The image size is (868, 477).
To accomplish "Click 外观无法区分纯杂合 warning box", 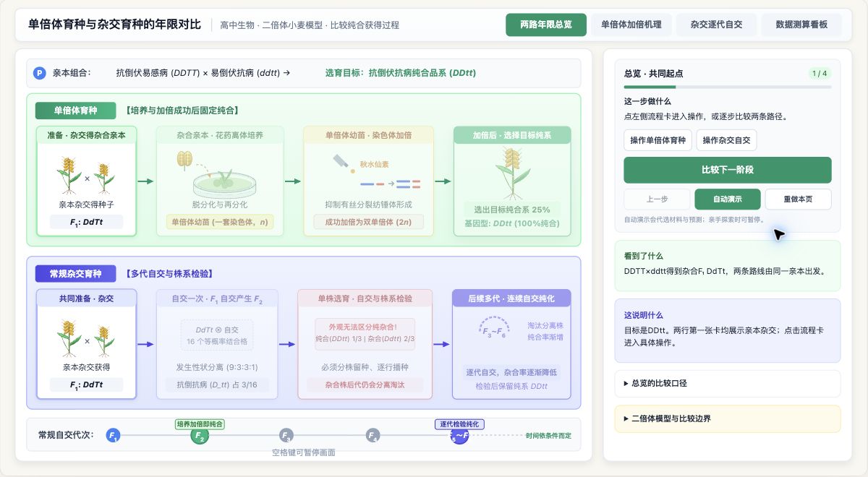I will click(x=365, y=332).
